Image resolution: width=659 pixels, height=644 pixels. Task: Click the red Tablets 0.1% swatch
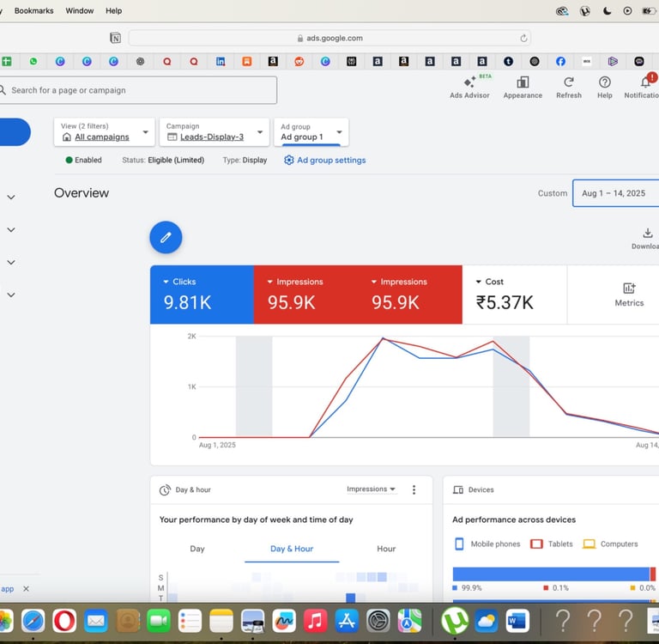(546, 587)
